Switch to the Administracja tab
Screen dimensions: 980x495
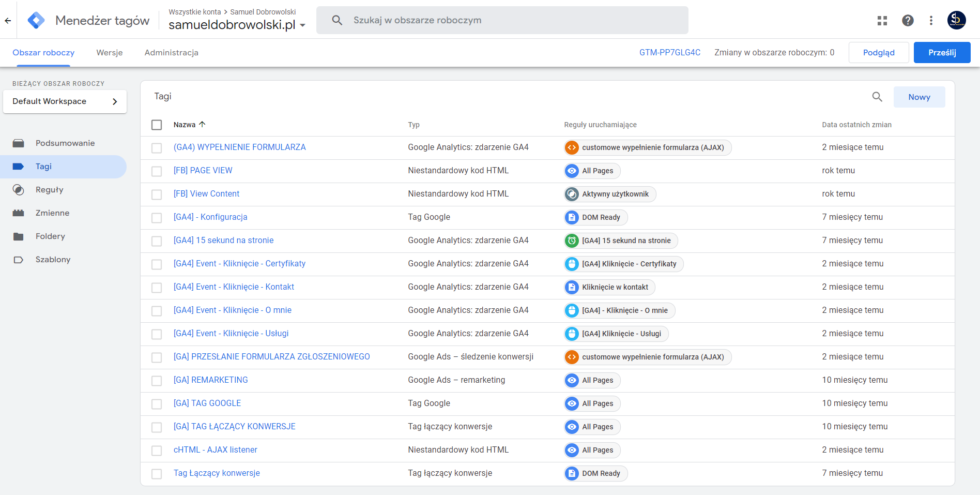tap(172, 53)
